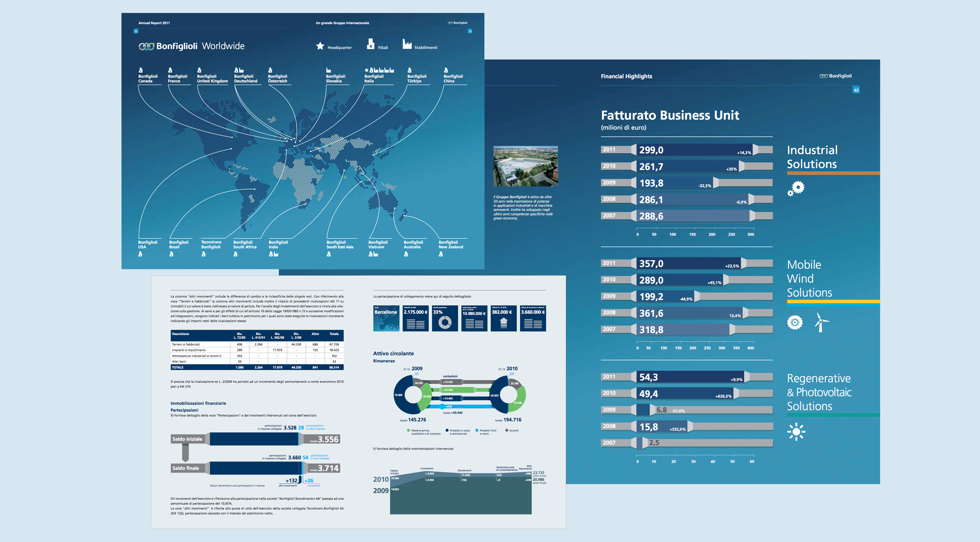The image size is (980, 542).
Task: Click branch icon below Bonfiglioli South Africa
Action: pyautogui.click(x=236, y=254)
